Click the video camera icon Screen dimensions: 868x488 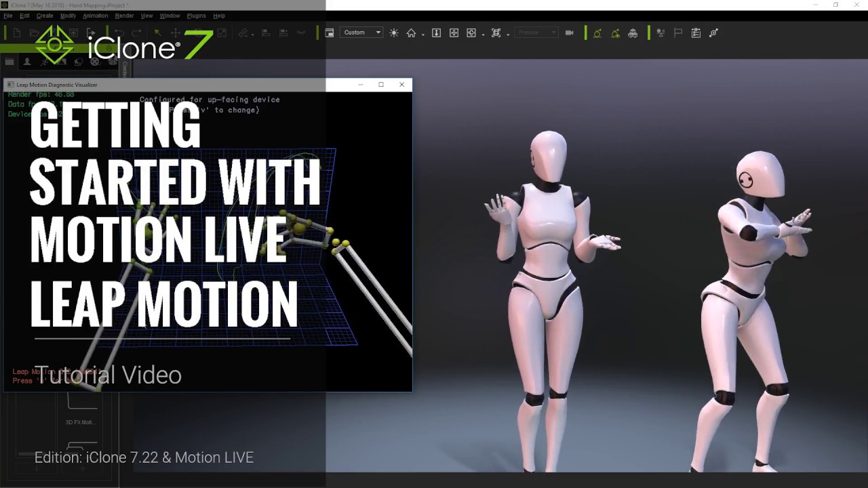(570, 33)
